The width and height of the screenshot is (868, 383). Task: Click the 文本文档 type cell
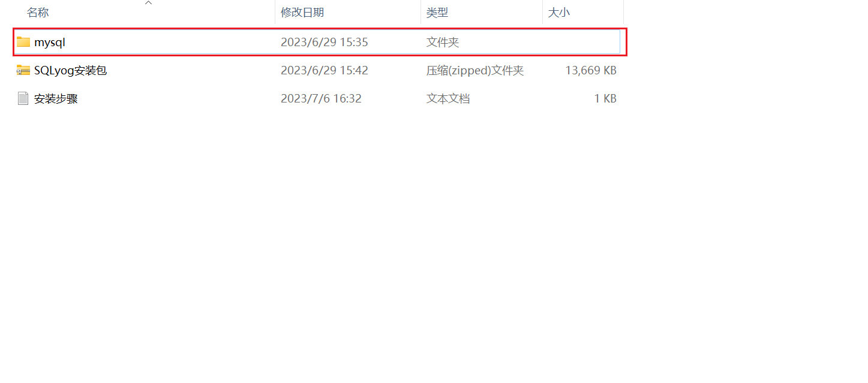pos(448,98)
